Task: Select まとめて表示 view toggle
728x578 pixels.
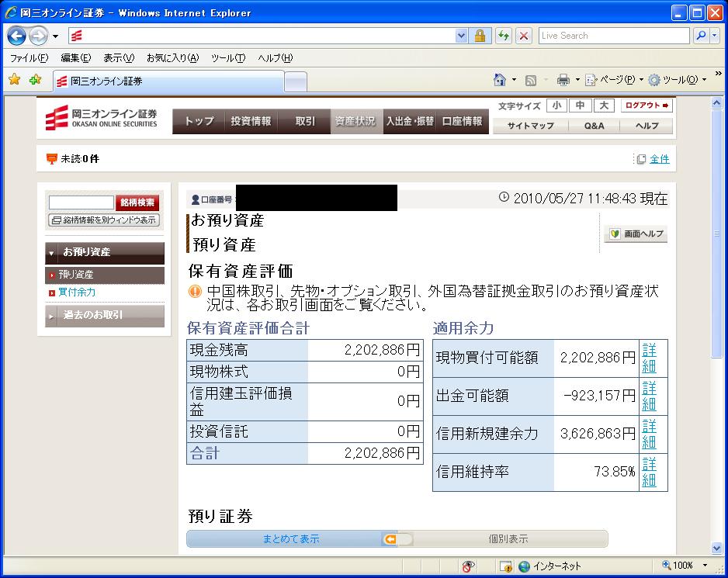Action: [x=291, y=539]
